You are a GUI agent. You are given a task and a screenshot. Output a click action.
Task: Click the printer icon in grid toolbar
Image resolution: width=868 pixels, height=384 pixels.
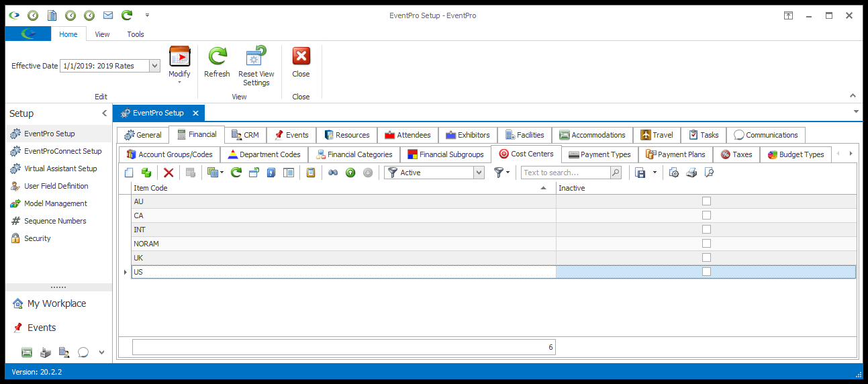691,173
